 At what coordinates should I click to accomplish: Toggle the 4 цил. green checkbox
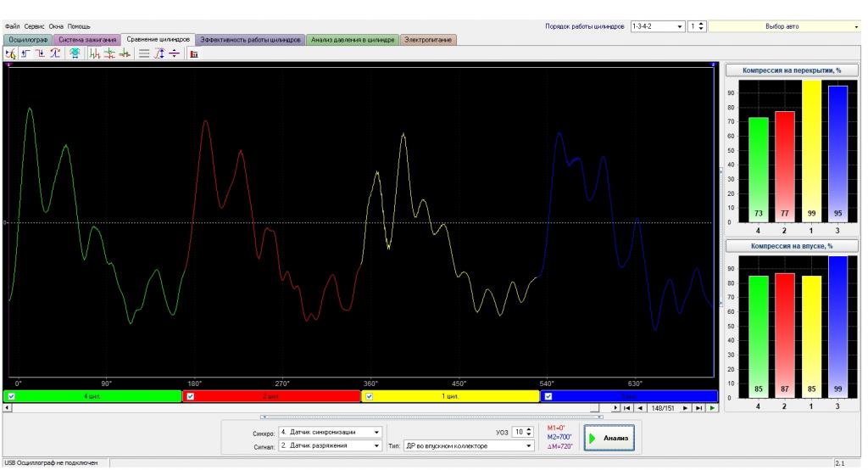tap(12, 396)
